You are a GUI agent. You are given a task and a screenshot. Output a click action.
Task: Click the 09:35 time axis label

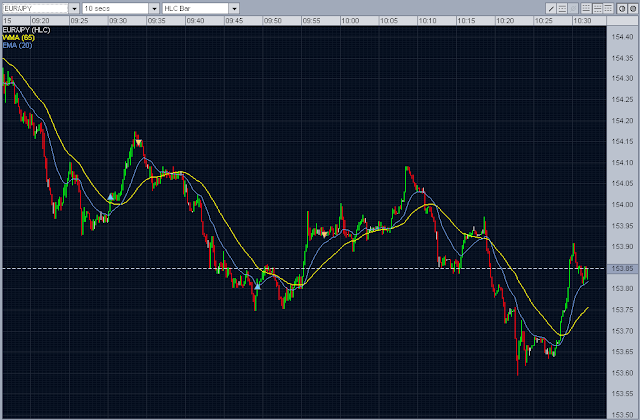[x=156, y=21]
